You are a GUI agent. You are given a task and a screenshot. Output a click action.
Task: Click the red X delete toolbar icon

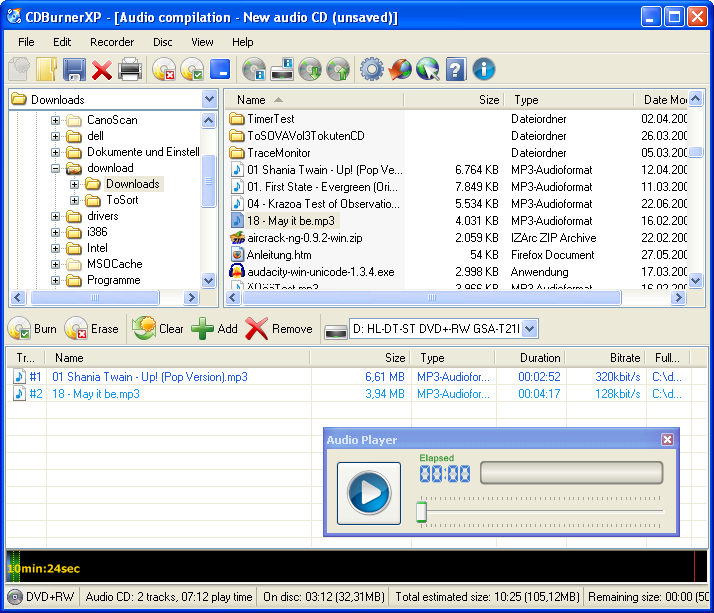tap(102, 69)
